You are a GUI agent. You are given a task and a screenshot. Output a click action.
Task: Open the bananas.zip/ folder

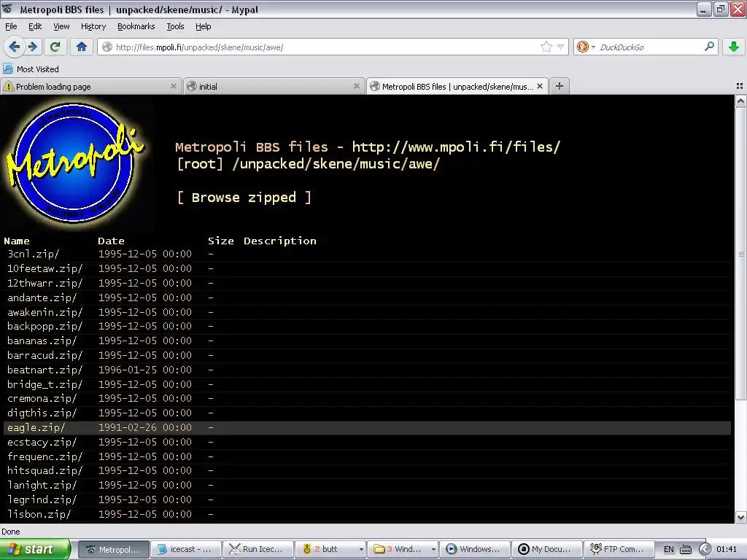(x=42, y=341)
